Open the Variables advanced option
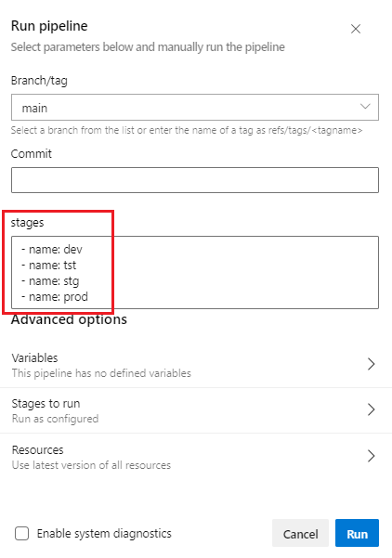This screenshot has height=558, width=392. click(x=196, y=365)
